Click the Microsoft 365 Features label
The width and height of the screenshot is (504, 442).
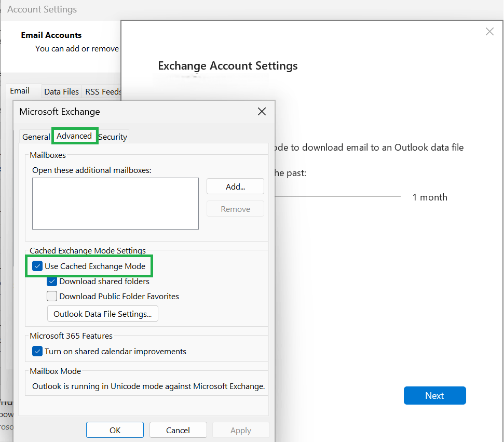[x=71, y=336]
